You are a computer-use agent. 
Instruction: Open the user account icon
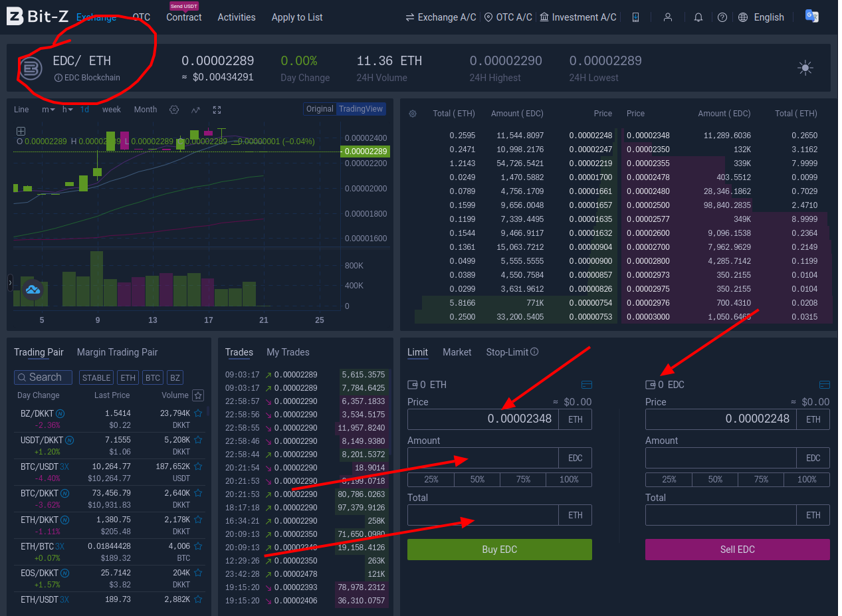[x=668, y=17]
